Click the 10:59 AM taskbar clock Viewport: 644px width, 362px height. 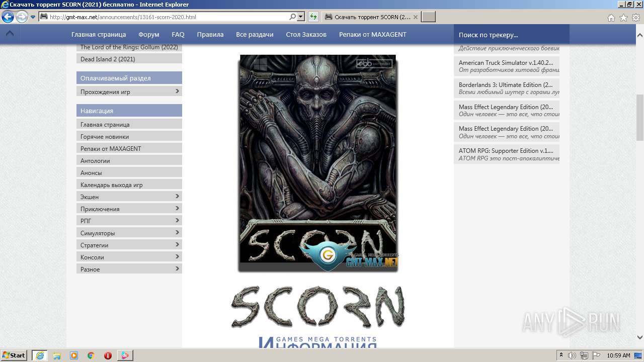pos(618,355)
